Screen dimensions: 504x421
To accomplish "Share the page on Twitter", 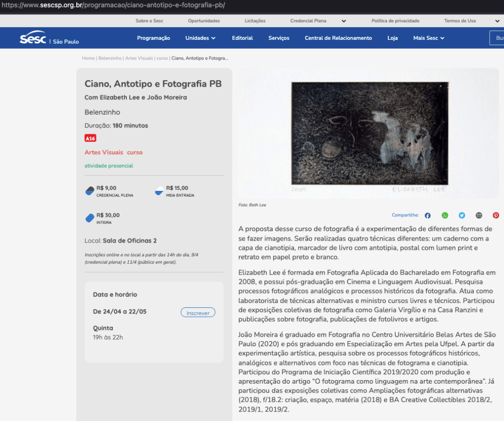I will tap(462, 215).
